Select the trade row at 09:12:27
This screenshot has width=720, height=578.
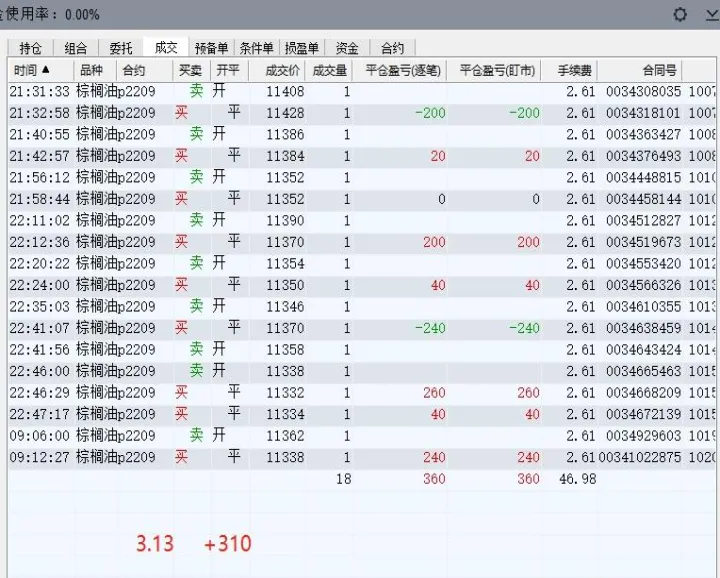pyautogui.click(x=361, y=457)
